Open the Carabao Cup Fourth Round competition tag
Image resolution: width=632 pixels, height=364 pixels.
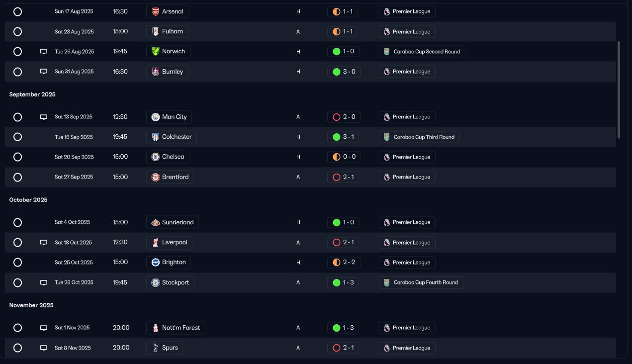[421, 282]
